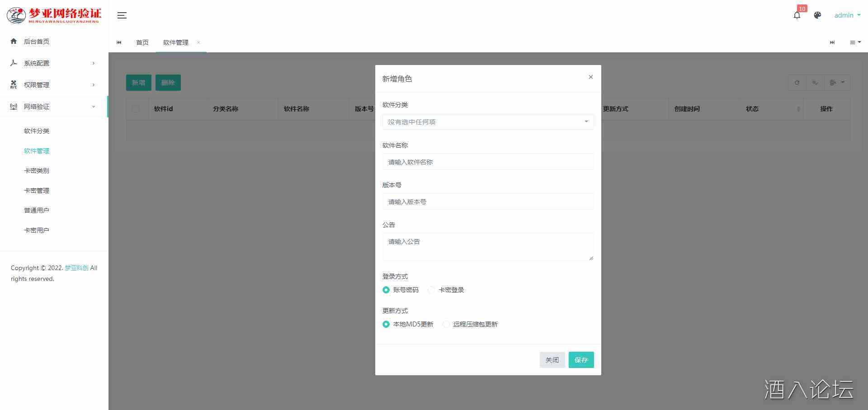Click the 操作 column header
The width and height of the screenshot is (868, 410).
(x=826, y=109)
